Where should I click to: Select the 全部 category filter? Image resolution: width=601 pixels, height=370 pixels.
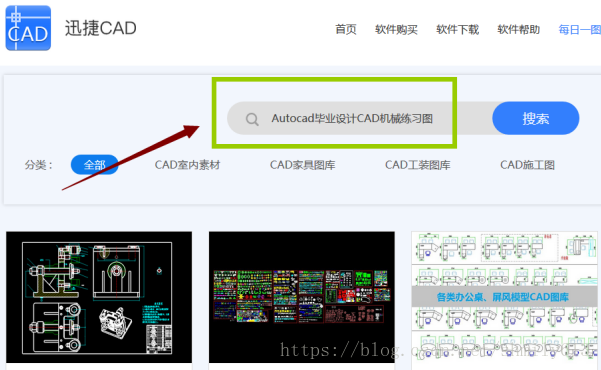[x=94, y=165]
